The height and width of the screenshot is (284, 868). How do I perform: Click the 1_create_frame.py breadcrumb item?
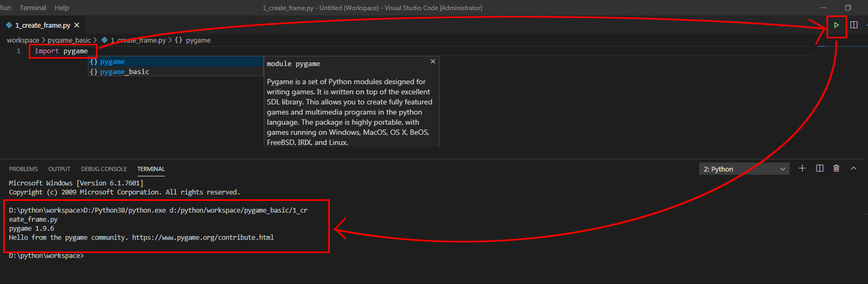pos(134,40)
